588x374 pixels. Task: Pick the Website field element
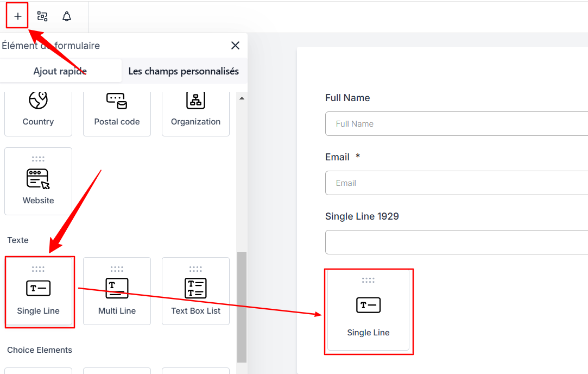tap(38, 182)
